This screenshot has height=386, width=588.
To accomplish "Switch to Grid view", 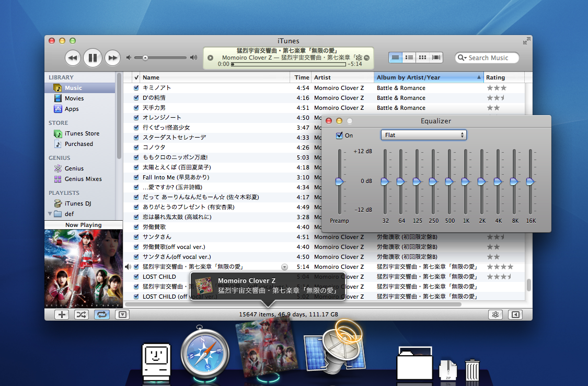I will 422,58.
